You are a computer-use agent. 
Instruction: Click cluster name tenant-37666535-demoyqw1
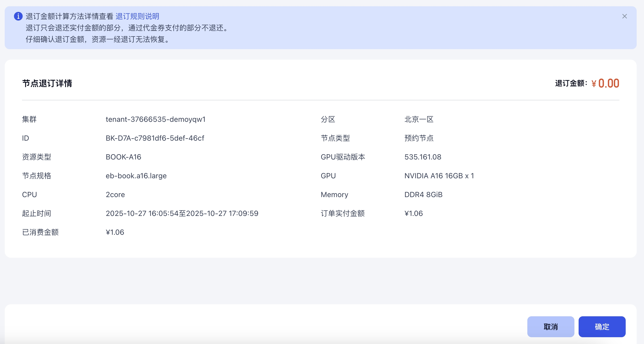click(155, 119)
